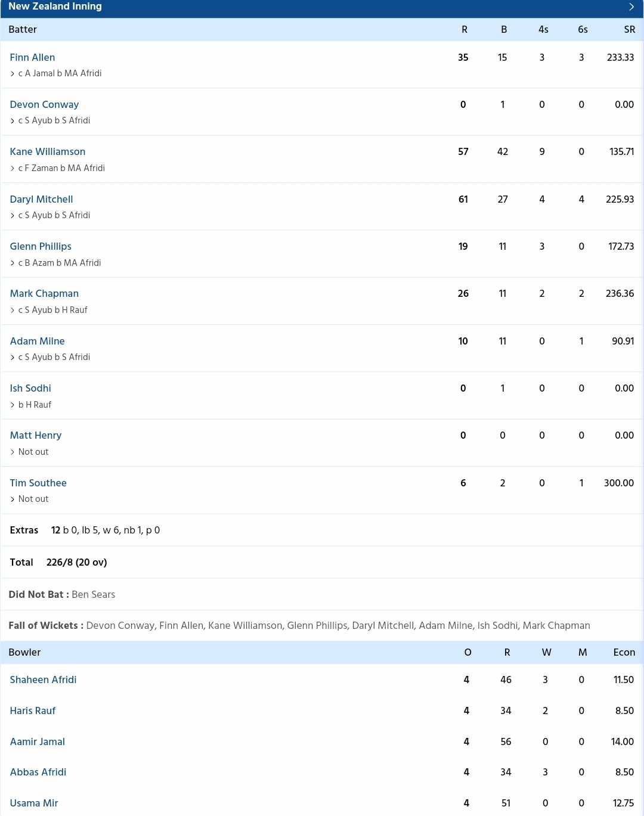The height and width of the screenshot is (816, 644).
Task: Expand Devon Conway's dismissal chevron
Action: tap(13, 121)
